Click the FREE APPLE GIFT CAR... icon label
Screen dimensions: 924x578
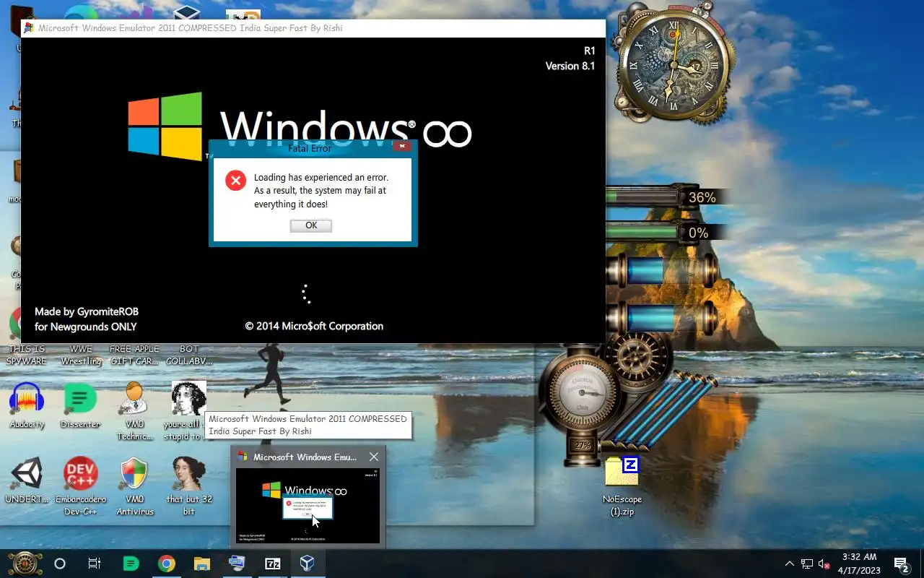[x=134, y=355]
